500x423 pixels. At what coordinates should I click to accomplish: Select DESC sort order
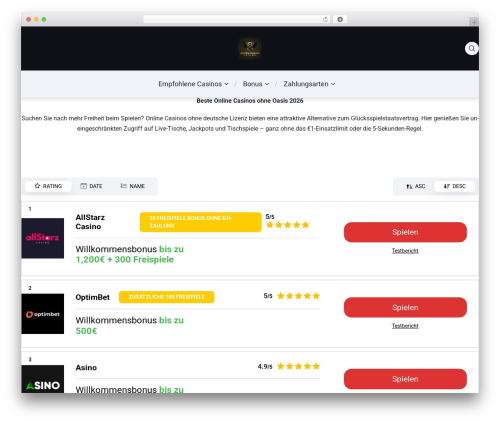455,186
